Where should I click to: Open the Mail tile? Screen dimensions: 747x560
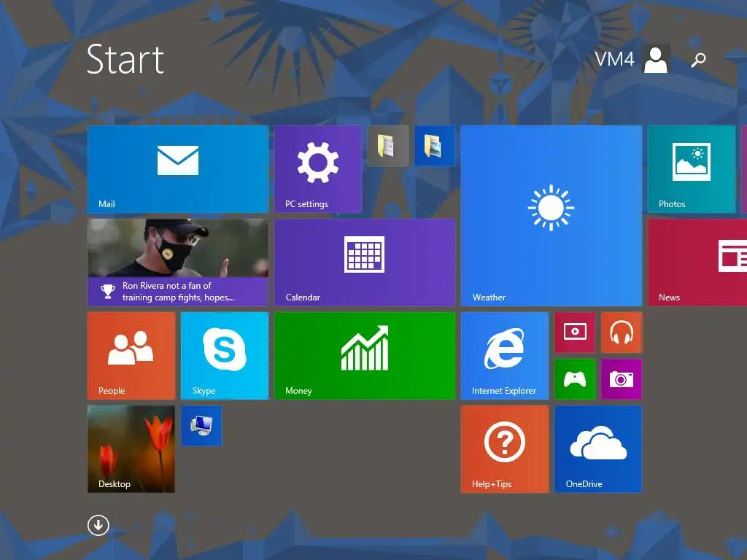coord(178,169)
